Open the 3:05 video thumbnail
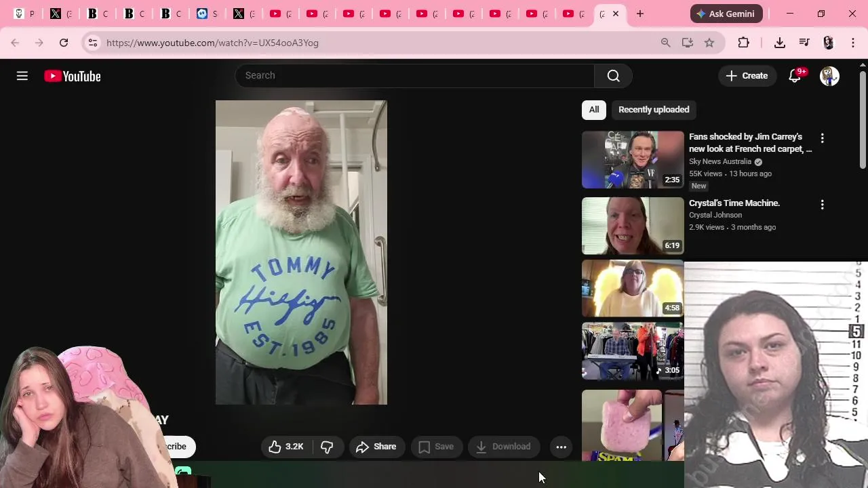The height and width of the screenshot is (488, 868). [x=633, y=350]
